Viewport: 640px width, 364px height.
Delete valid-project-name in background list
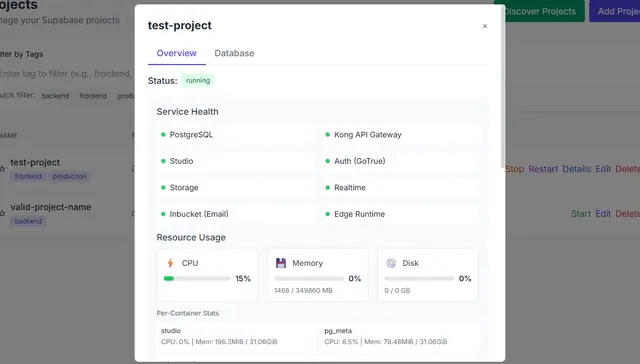(628, 214)
